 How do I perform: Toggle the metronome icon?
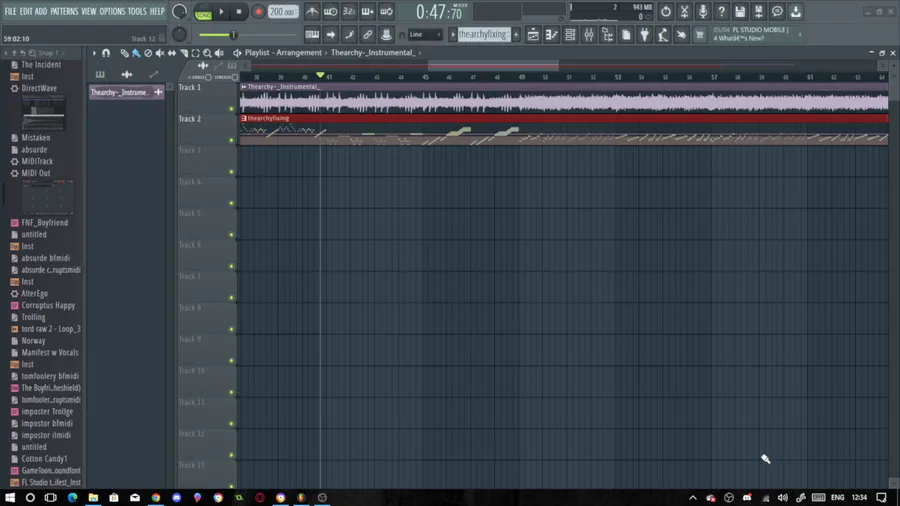pos(312,11)
